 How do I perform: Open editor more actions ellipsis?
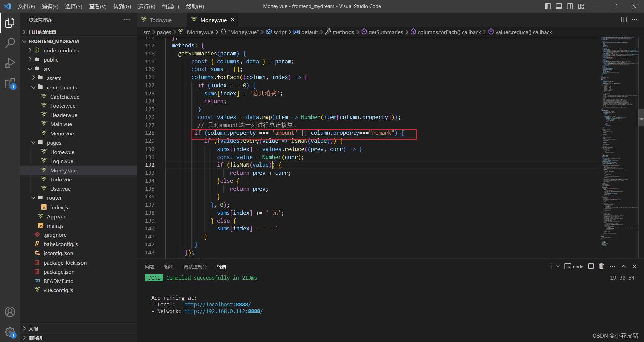point(634,20)
